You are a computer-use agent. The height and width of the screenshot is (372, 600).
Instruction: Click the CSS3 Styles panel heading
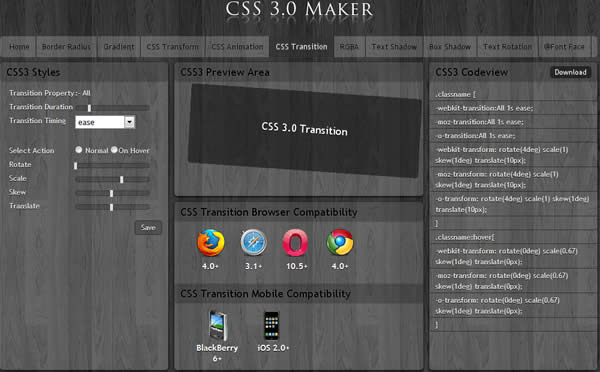pos(33,72)
